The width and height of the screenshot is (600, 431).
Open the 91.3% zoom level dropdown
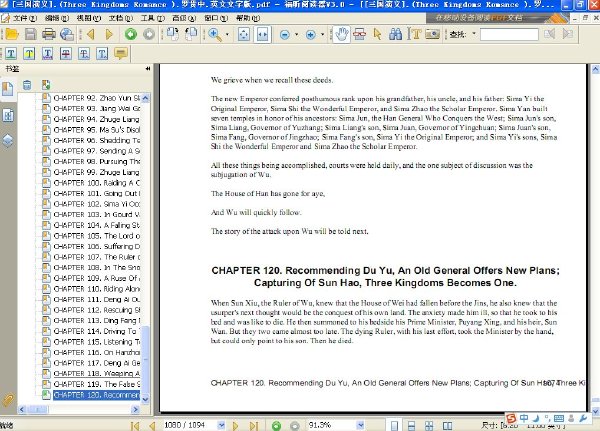360,425
